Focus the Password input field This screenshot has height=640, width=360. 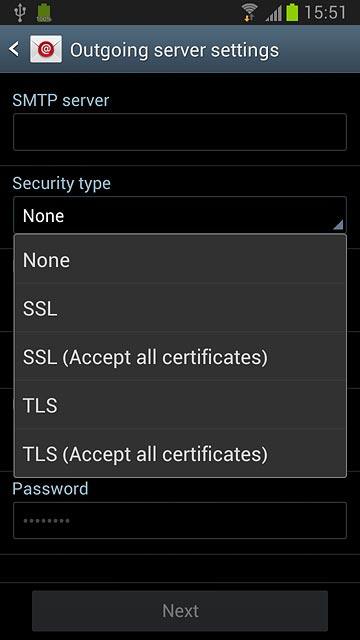pos(180,520)
